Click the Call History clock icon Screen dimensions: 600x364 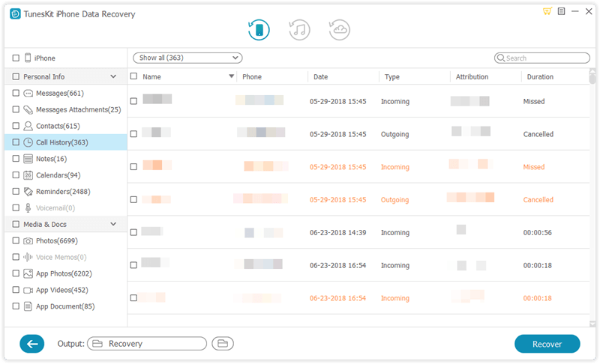28,142
